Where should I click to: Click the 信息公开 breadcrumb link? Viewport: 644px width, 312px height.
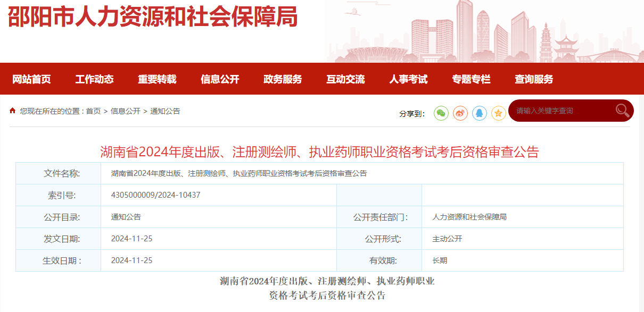click(x=126, y=111)
